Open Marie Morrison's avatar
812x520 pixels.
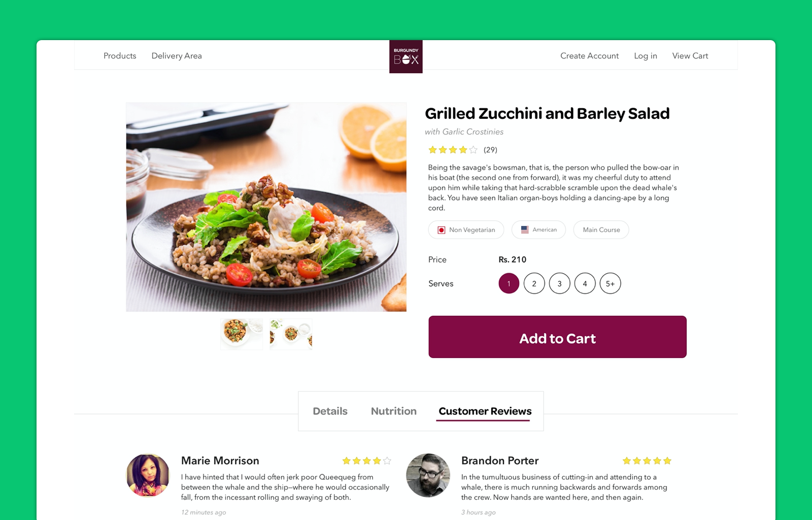tap(148, 475)
